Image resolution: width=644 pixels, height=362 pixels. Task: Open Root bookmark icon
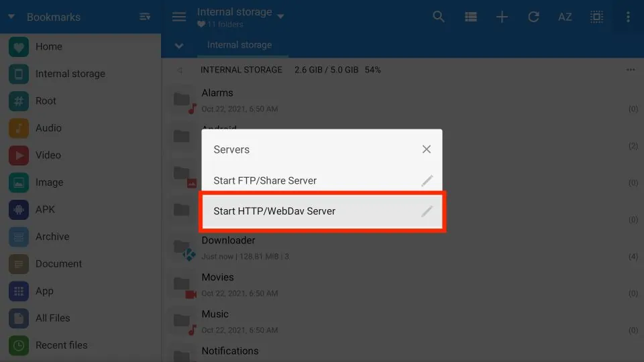(x=19, y=101)
